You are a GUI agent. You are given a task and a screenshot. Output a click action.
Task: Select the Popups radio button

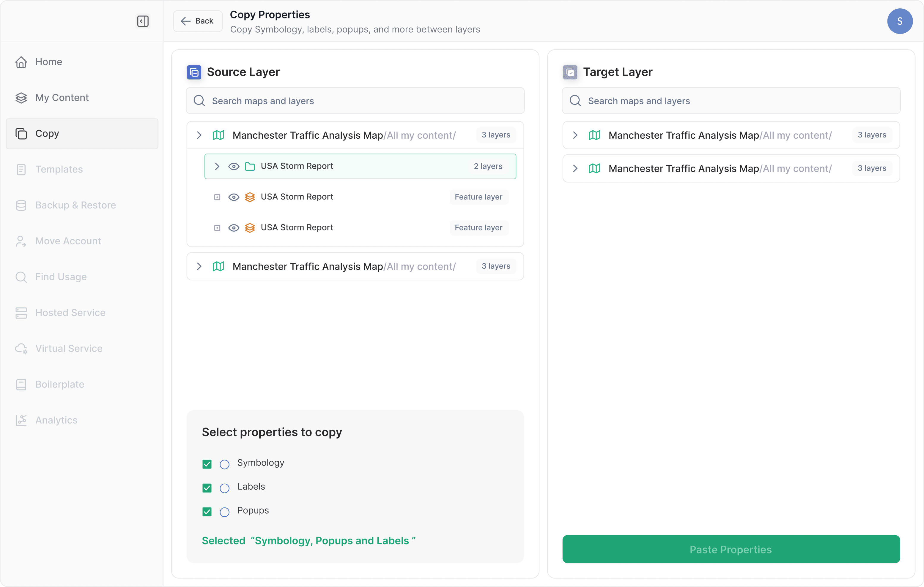point(224,512)
